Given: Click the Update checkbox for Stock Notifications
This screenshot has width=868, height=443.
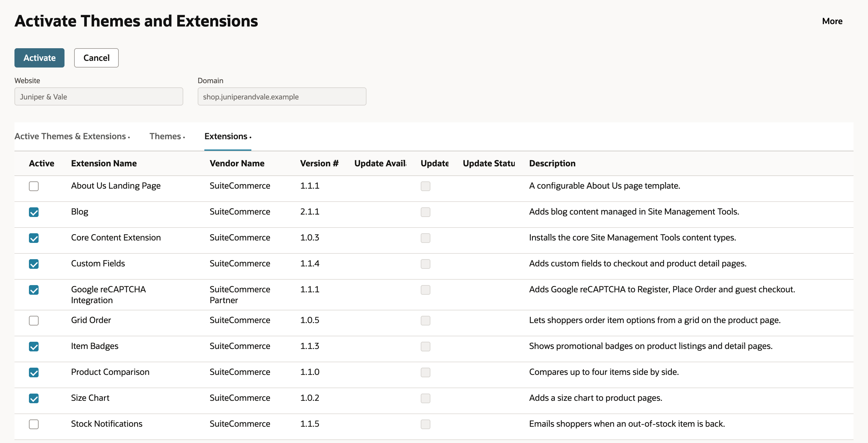Looking at the screenshot, I should pos(426,424).
